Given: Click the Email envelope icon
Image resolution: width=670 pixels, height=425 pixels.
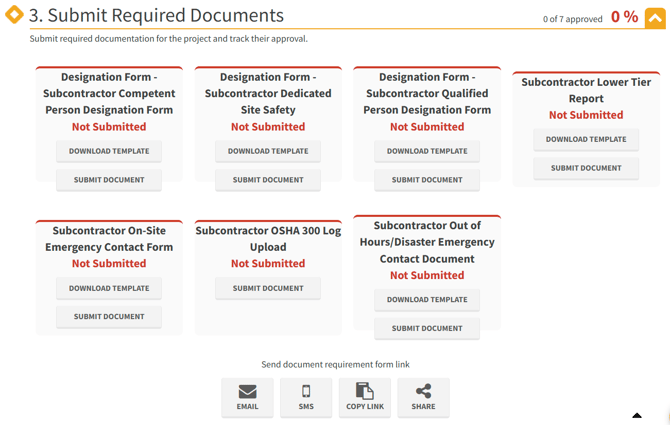Looking at the screenshot, I should click(x=247, y=392).
